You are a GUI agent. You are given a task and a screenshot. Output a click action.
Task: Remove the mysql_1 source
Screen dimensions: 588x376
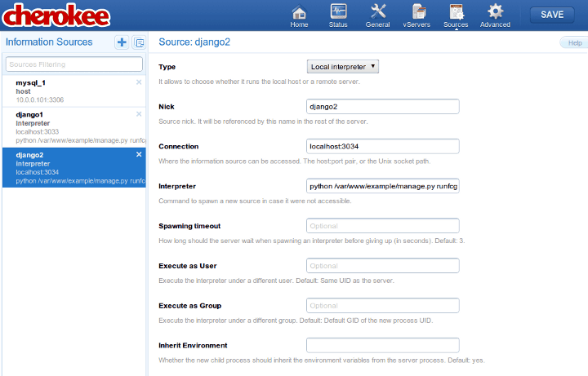(x=139, y=82)
